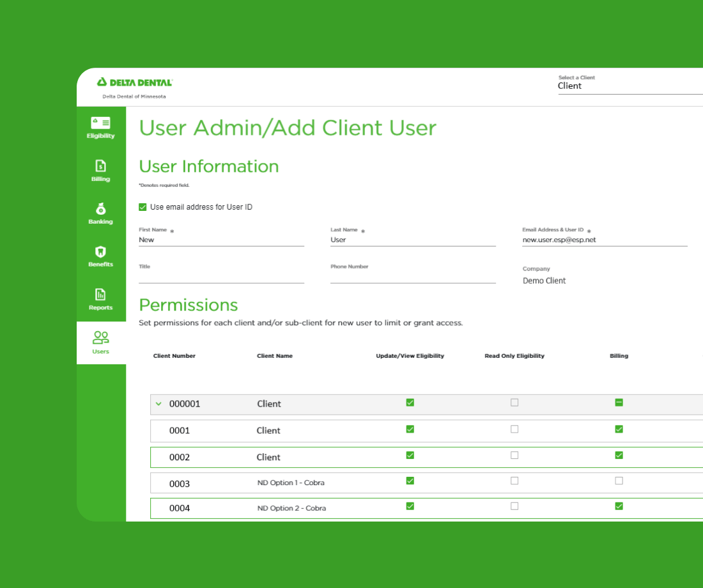Toggle Update/View Eligibility for sub-client 0003
The image size is (703, 588).
coord(410,481)
